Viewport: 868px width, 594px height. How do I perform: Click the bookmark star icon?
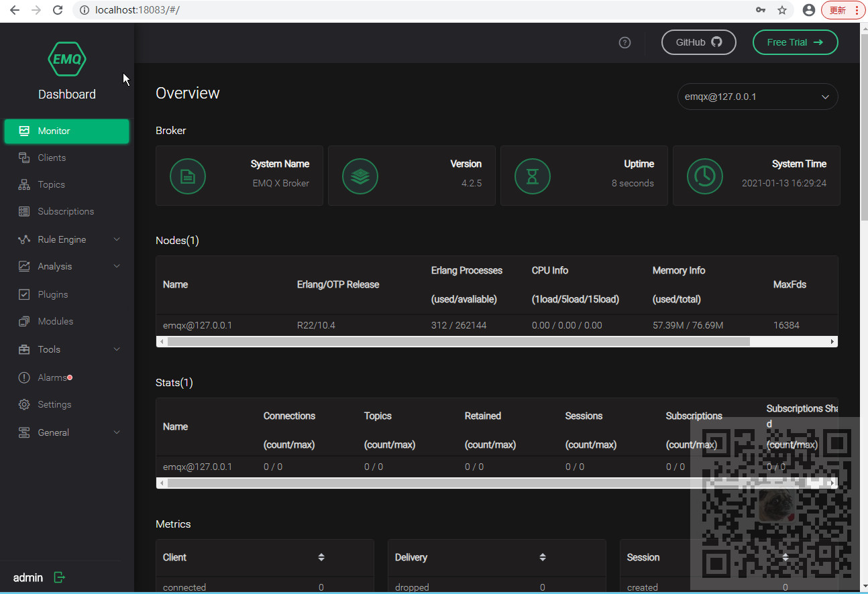782,10
